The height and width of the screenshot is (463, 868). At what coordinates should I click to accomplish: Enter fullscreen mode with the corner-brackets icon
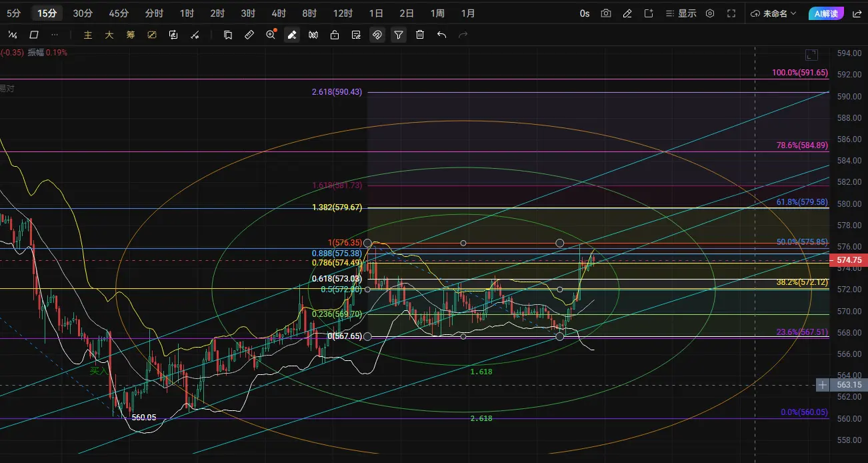tap(731, 13)
